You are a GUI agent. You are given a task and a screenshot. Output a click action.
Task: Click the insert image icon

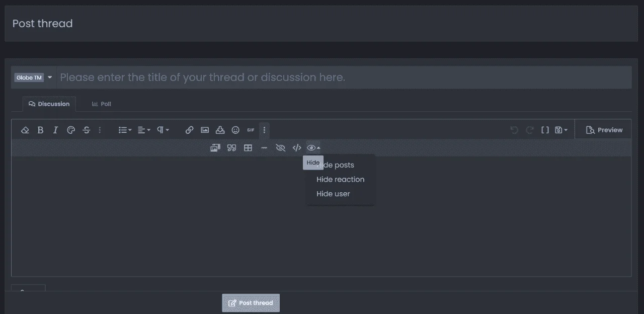click(x=205, y=130)
